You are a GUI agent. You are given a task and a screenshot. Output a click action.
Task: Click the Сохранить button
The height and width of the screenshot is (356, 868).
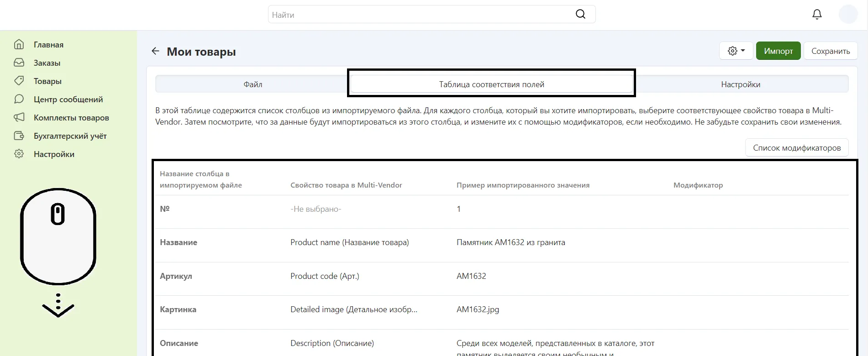pos(830,51)
